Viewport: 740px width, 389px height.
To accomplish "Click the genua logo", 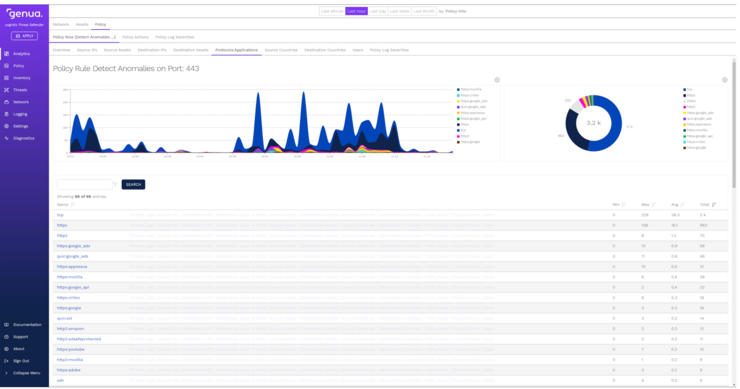I will 25,14.
